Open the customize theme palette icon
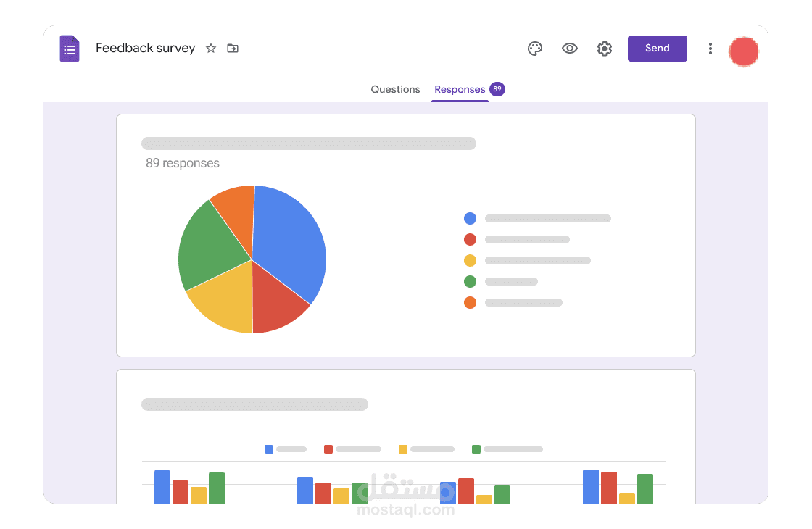Screen dimensions: 812x529 coord(535,48)
